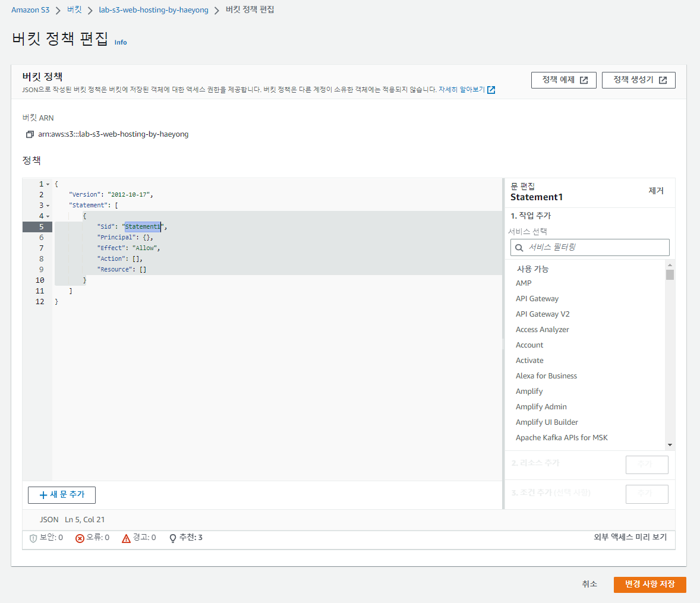Collapse the JSON document at line 1
This screenshot has width=700, height=603.
(x=47, y=183)
